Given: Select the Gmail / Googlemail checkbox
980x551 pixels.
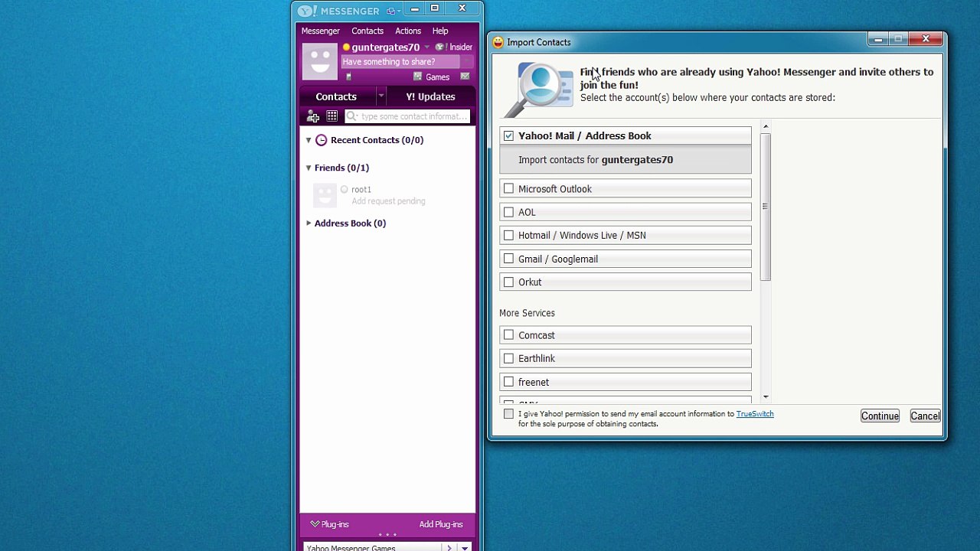Looking at the screenshot, I should (508, 259).
